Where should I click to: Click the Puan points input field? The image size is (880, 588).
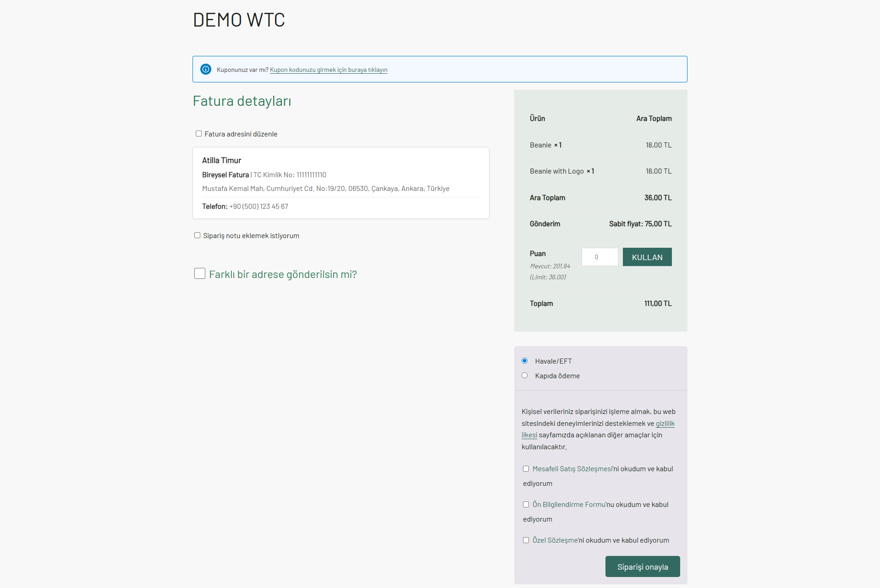coord(599,257)
